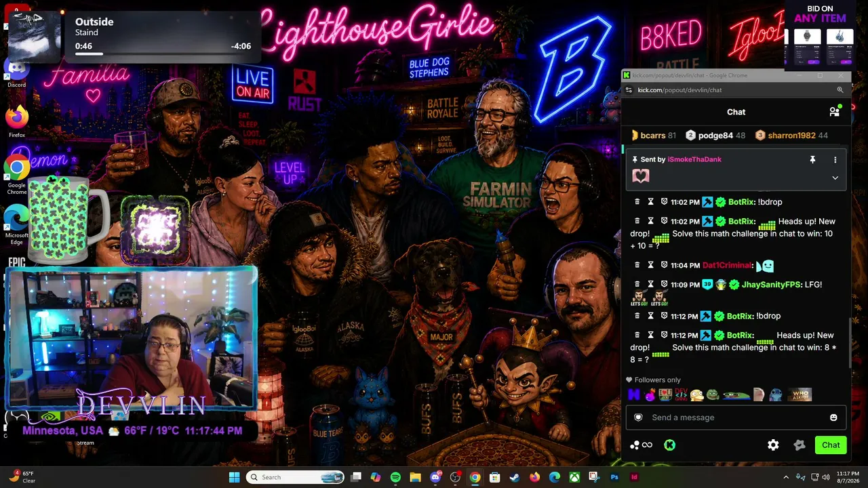Click the Send a message input field
This screenshot has height=488, width=868.
click(736, 418)
